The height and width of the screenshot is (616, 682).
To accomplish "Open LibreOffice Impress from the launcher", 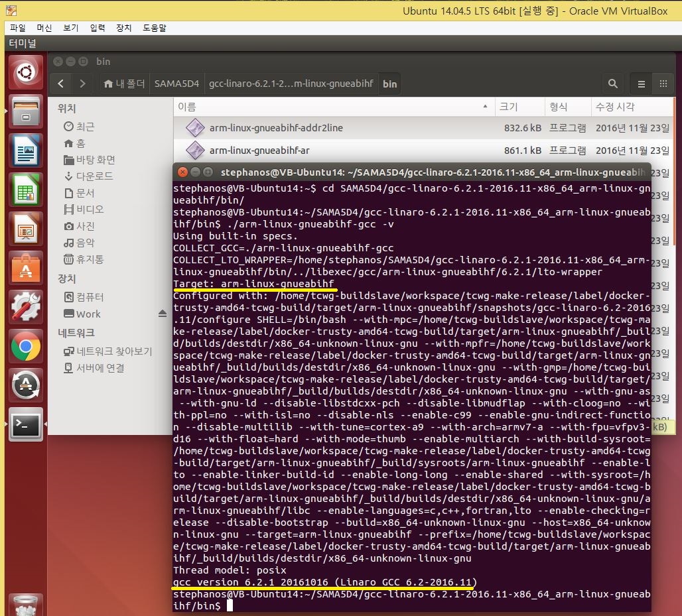I will pyautogui.click(x=26, y=229).
